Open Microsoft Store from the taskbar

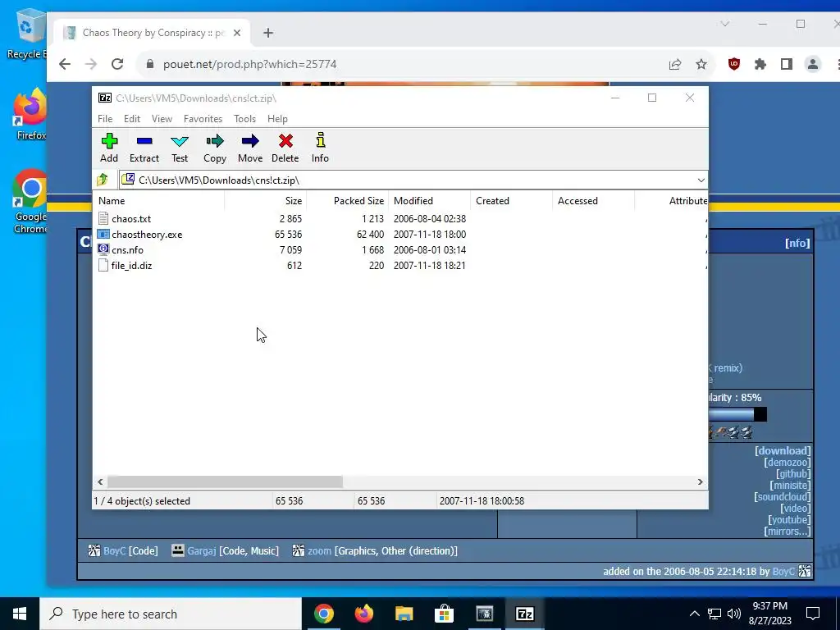point(444,614)
